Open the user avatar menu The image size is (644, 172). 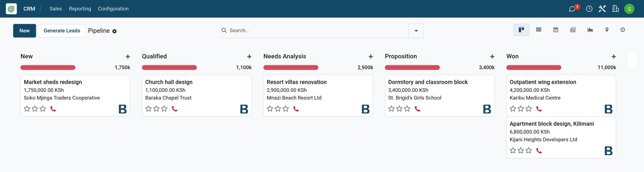click(629, 9)
